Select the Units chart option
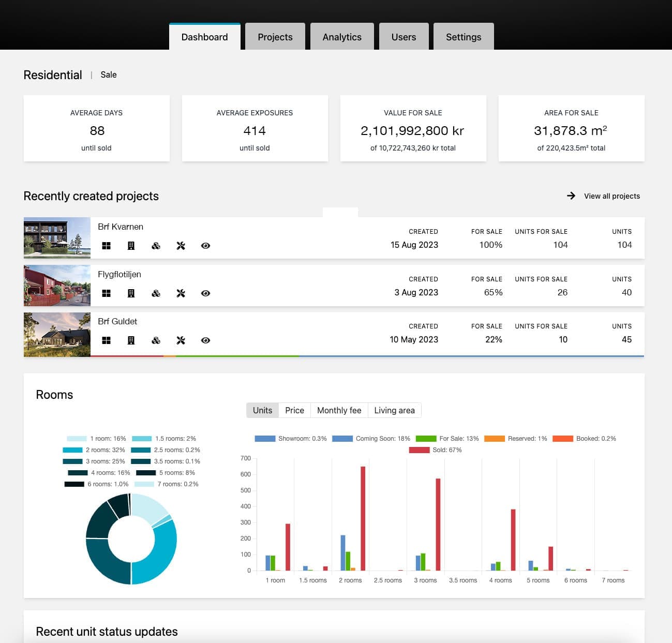The image size is (672, 643). (262, 410)
